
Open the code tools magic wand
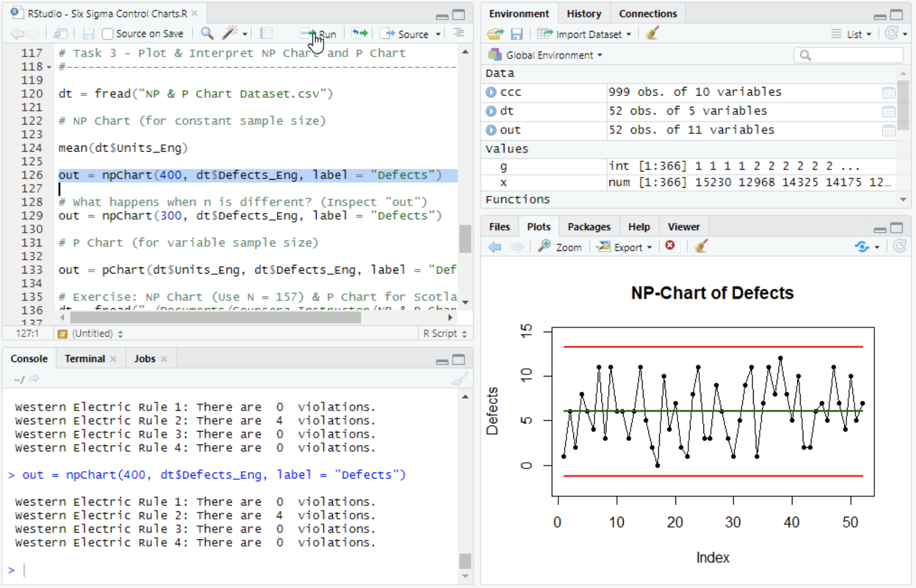(x=230, y=33)
